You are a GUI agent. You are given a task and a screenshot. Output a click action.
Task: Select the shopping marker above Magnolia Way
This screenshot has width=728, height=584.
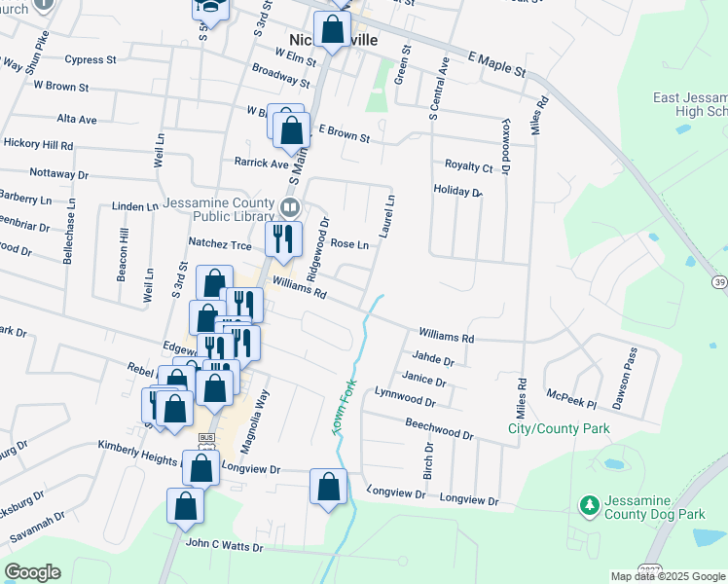(214, 389)
